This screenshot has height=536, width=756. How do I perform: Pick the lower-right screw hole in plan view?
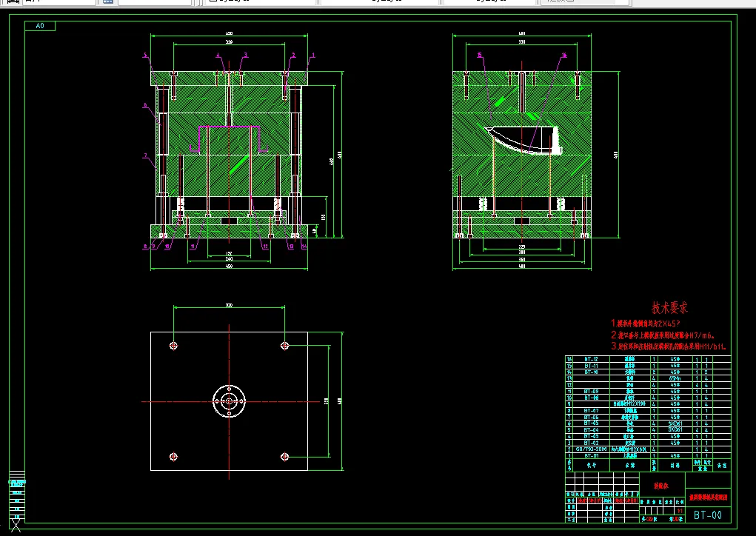(x=284, y=457)
